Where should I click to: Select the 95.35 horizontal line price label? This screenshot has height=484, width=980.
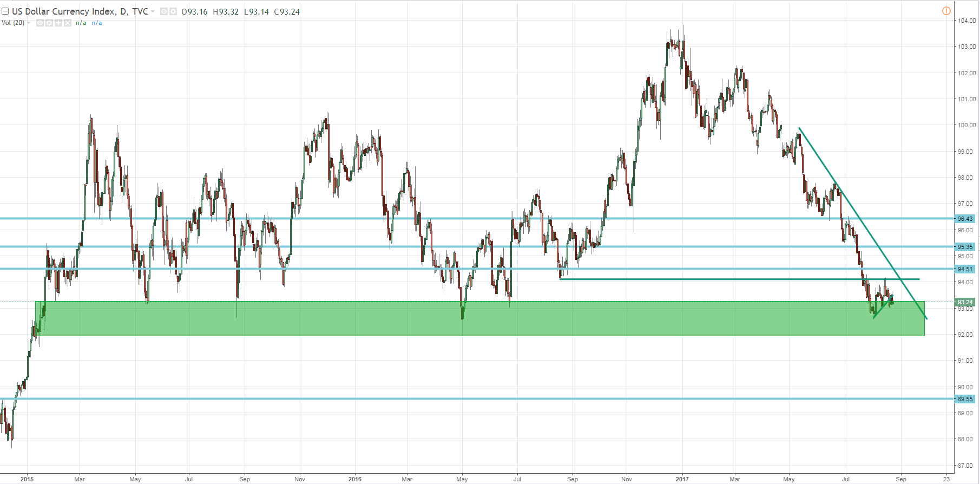965,247
